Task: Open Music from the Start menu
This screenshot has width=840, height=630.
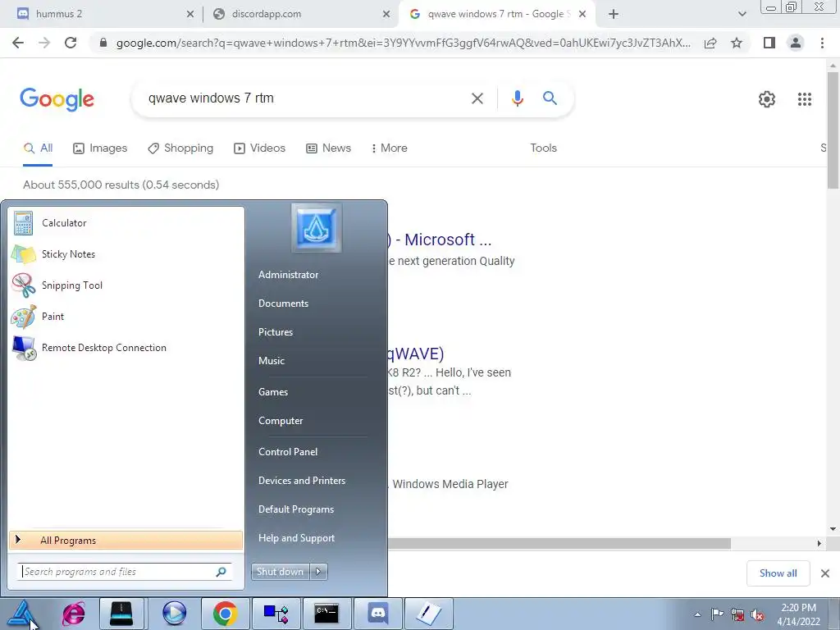Action: 271,361
